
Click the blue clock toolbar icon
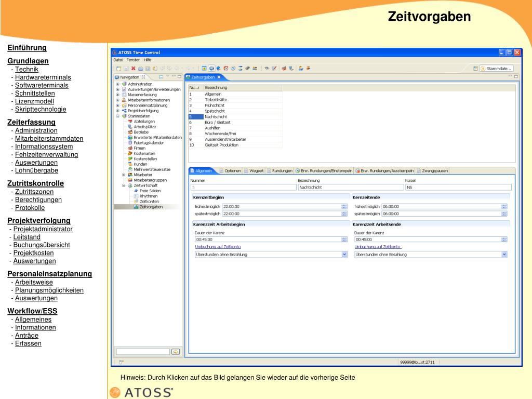pos(233,69)
